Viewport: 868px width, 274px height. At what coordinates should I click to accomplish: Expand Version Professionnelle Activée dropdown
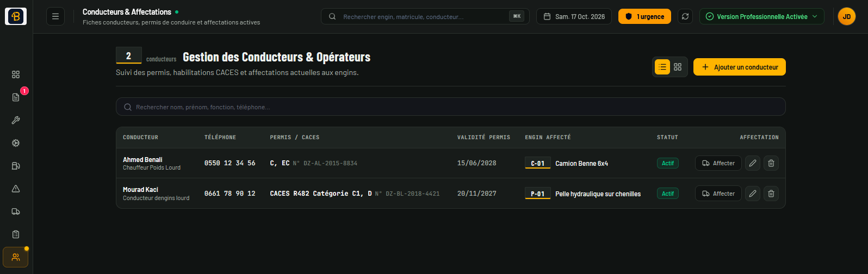[762, 16]
